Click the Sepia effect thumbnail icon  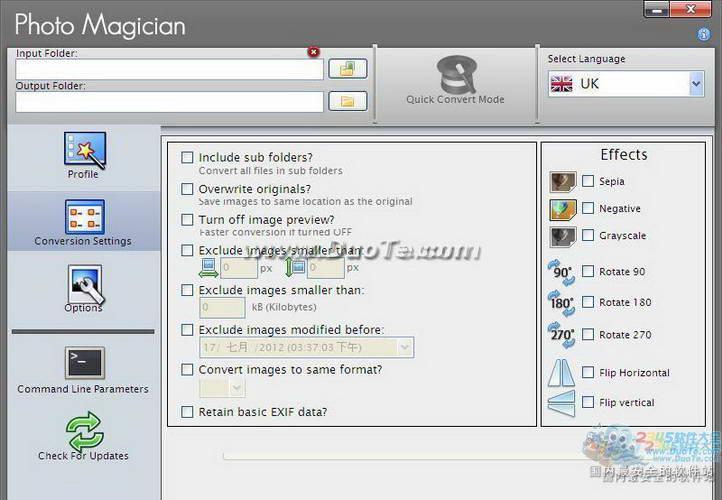pyautogui.click(x=563, y=181)
